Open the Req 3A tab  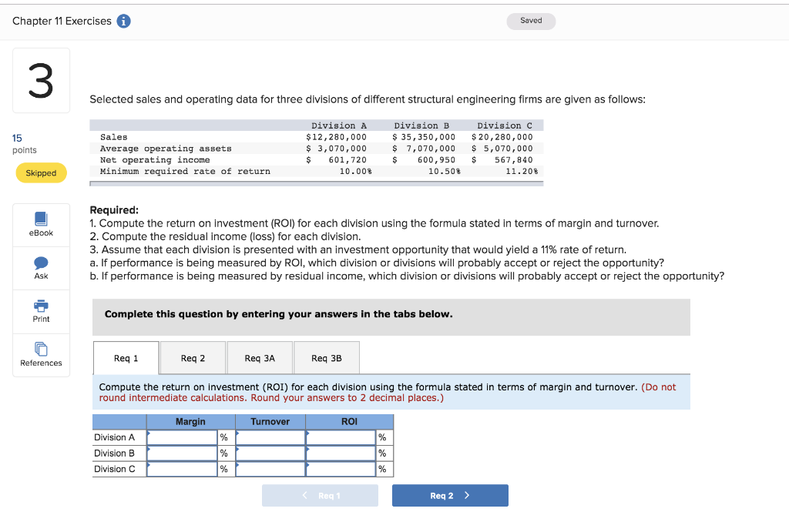(259, 357)
